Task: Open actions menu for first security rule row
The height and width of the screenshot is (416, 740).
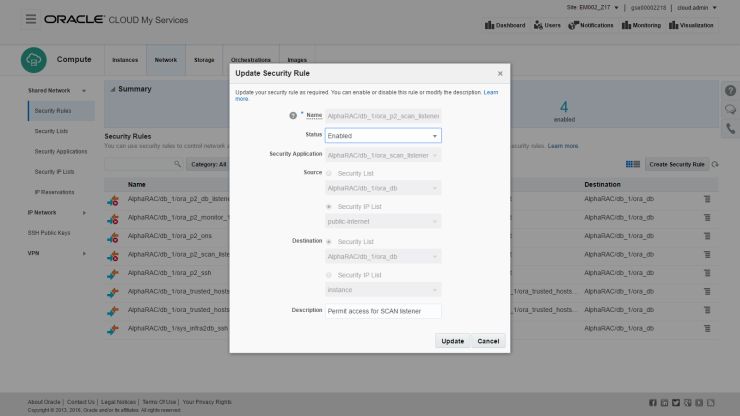Action: click(707, 200)
